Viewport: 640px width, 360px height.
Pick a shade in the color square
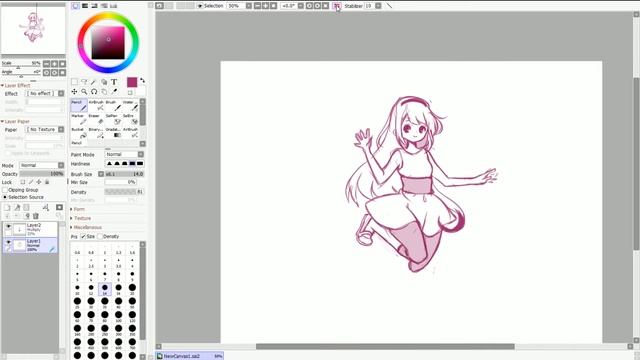click(x=108, y=43)
